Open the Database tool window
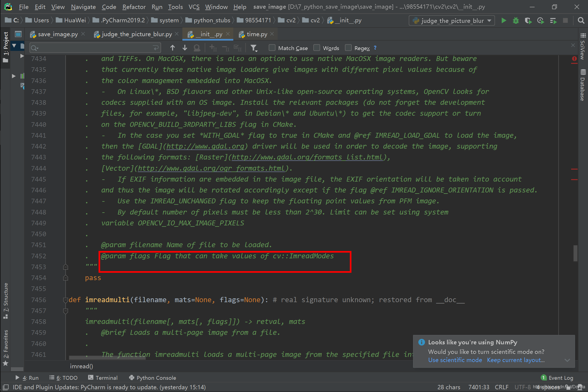The height and width of the screenshot is (392, 588). tap(583, 85)
